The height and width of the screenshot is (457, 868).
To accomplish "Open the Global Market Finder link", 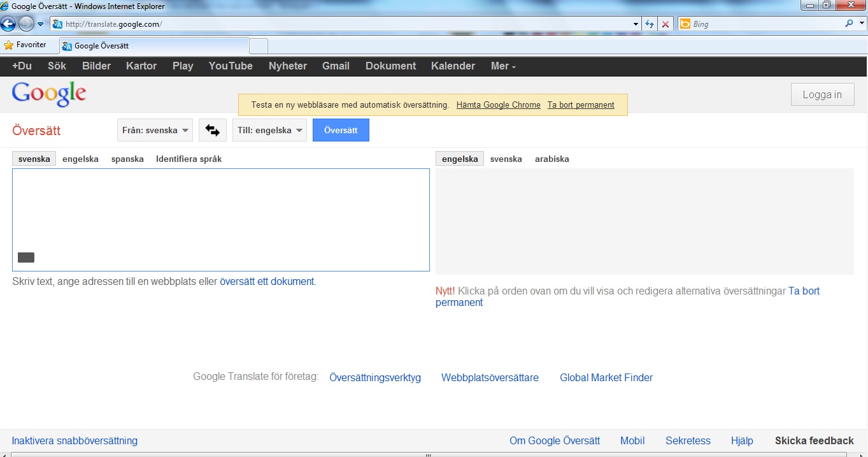I will pos(606,377).
